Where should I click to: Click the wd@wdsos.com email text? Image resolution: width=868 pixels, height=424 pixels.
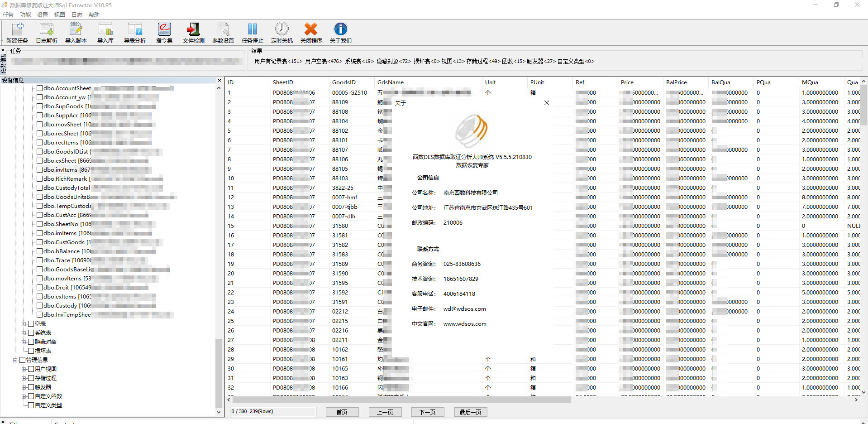pos(465,309)
